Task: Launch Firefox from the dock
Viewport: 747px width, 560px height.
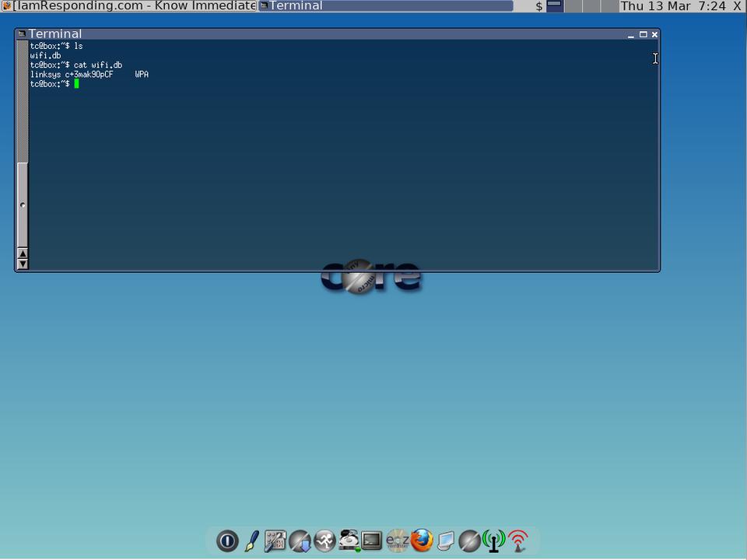Action: pyautogui.click(x=422, y=541)
